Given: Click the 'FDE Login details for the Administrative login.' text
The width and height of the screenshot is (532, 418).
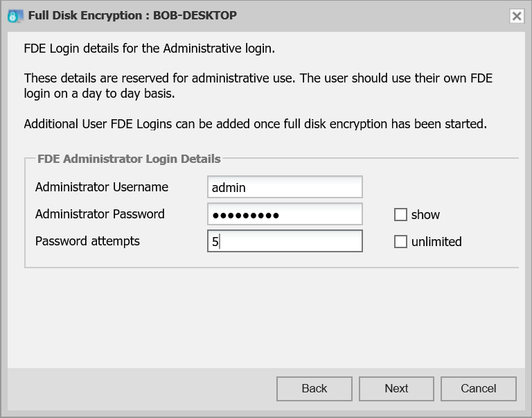Looking at the screenshot, I should pos(150,49).
